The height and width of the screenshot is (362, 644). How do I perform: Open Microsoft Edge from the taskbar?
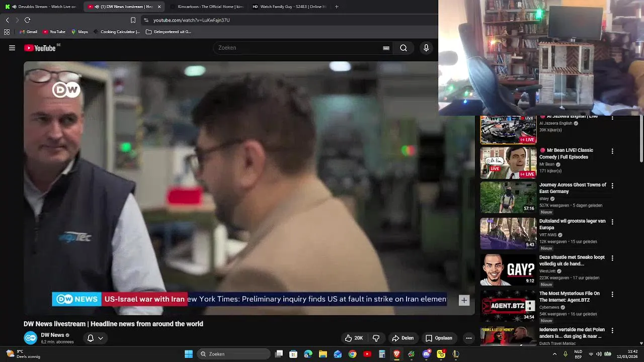[308, 354]
